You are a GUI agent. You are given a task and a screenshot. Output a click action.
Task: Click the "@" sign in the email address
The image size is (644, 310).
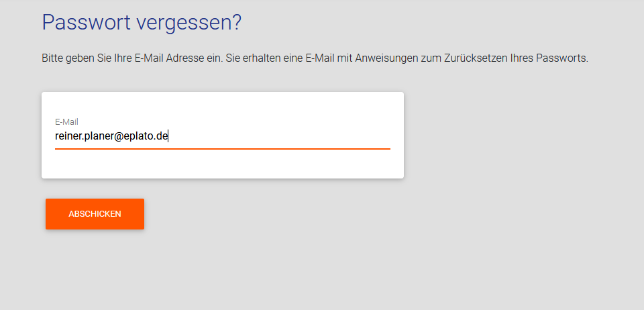(119, 136)
